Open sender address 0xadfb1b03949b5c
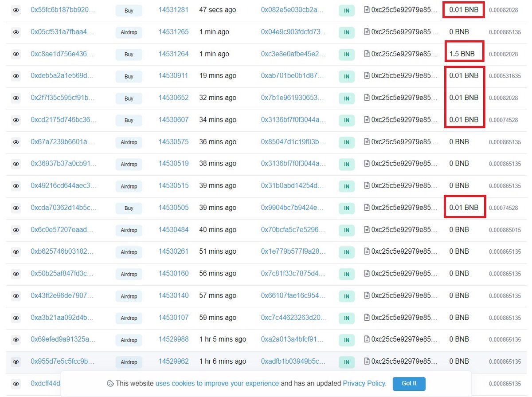The height and width of the screenshot is (397, 532). click(x=293, y=362)
